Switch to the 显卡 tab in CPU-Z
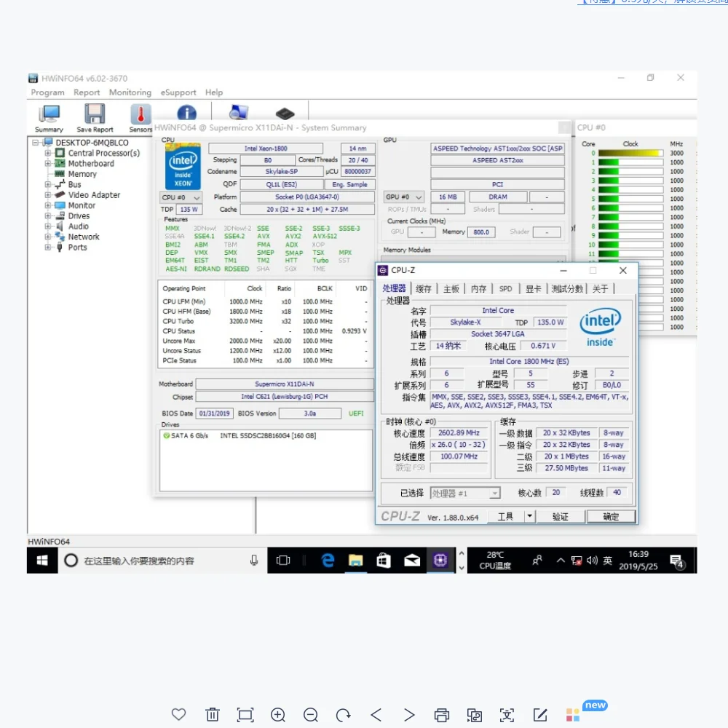The image size is (728, 728). point(534,289)
